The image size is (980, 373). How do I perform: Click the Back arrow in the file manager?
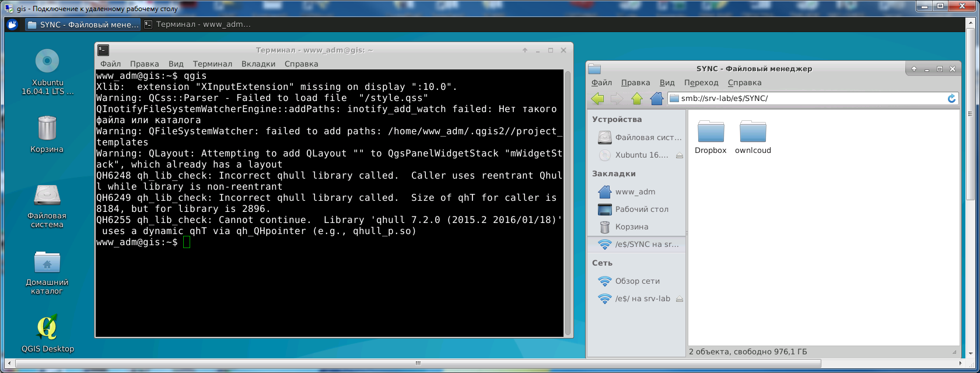click(x=597, y=99)
